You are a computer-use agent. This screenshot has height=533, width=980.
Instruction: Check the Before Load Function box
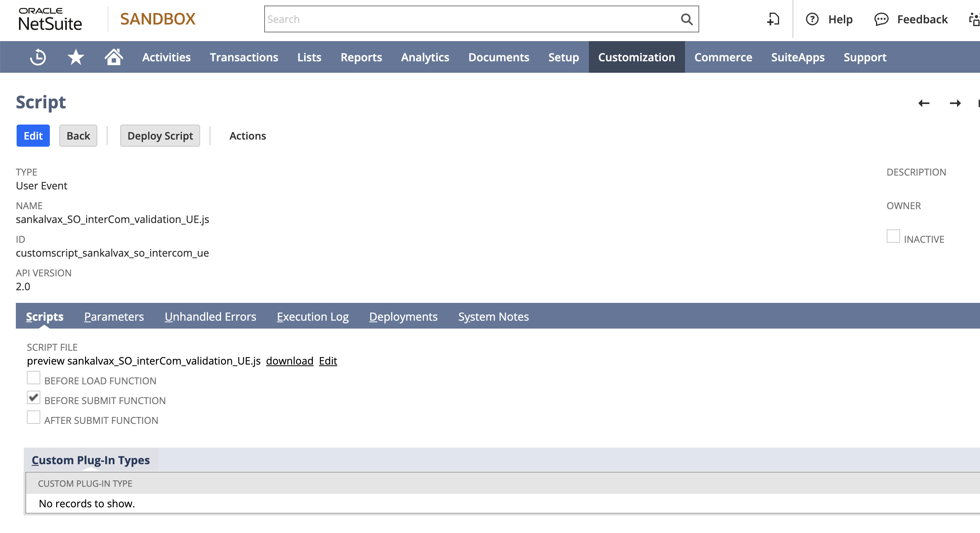coord(34,378)
